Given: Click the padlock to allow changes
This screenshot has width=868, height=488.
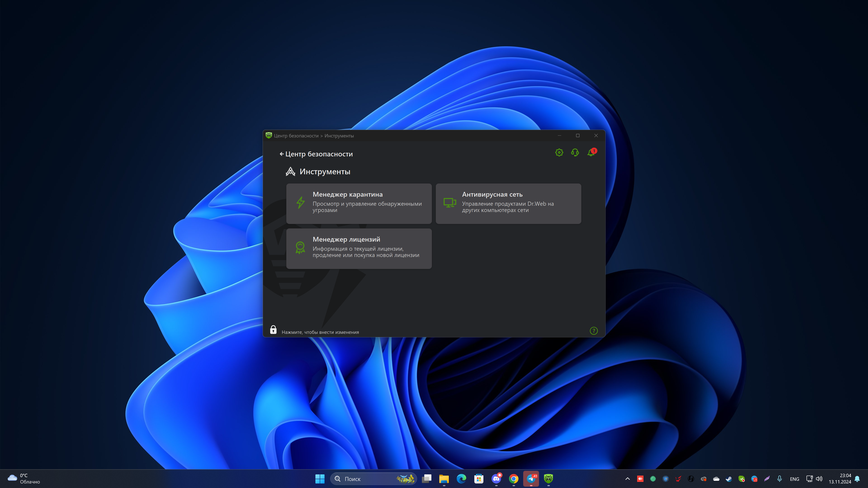Looking at the screenshot, I should tap(273, 330).
